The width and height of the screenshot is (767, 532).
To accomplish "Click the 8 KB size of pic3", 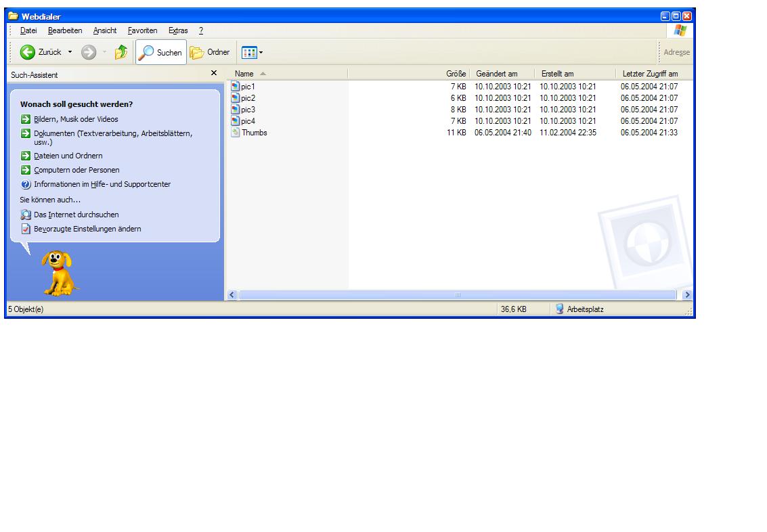I will [458, 110].
